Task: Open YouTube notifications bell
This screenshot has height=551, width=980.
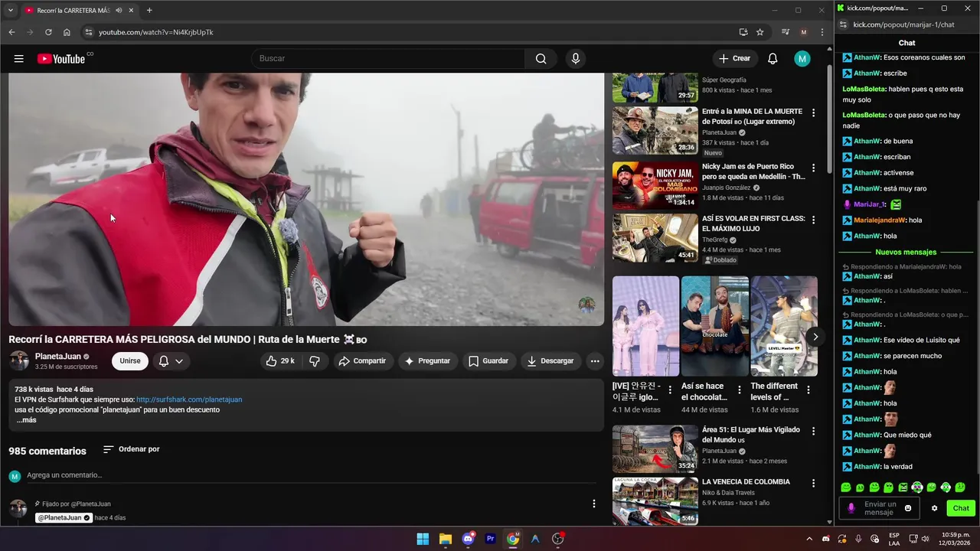Action: click(773, 59)
